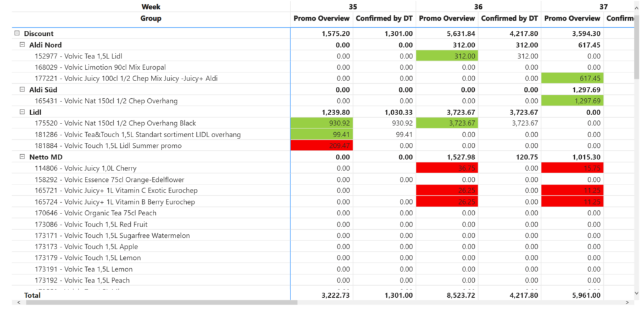Click green cell with value 99.41
The width and height of the screenshot is (644, 316).
tap(321, 134)
